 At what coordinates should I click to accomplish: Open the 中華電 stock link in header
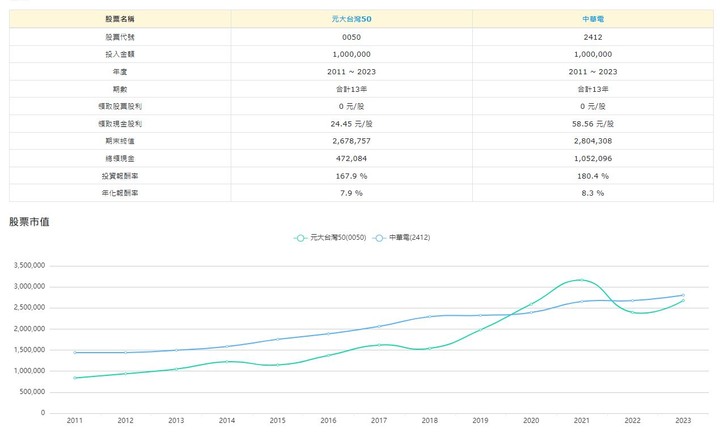coord(593,19)
